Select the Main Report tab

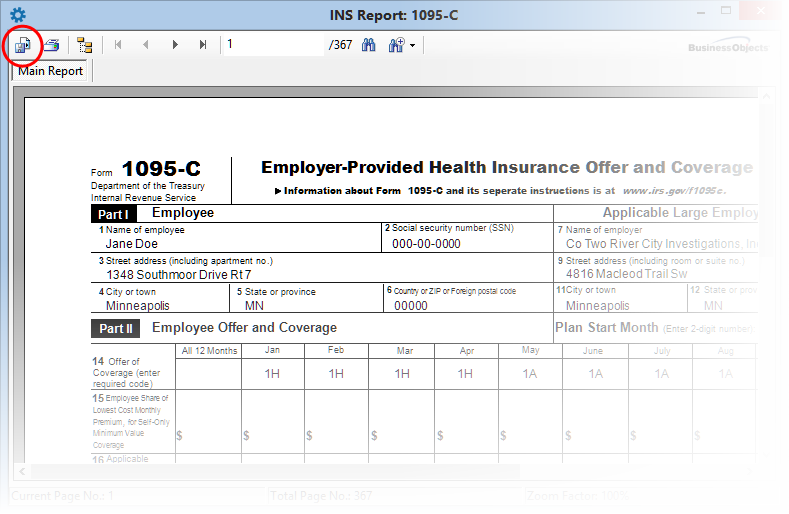(50, 71)
